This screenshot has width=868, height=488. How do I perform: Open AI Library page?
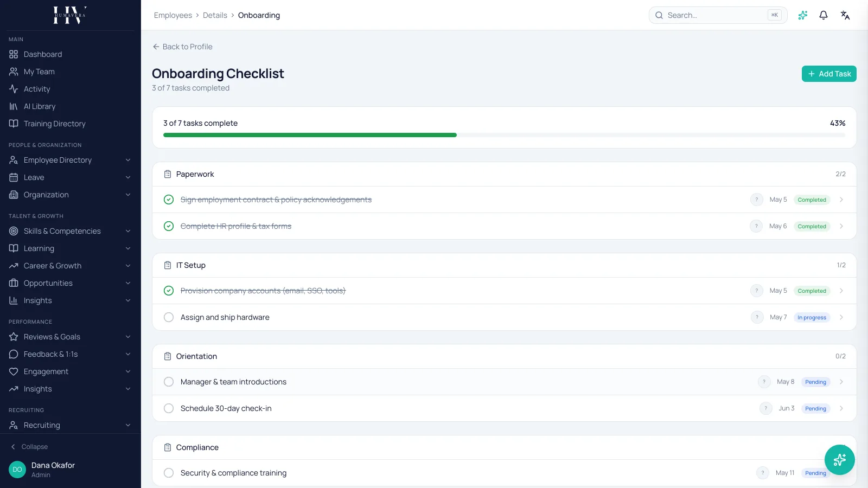point(70,106)
